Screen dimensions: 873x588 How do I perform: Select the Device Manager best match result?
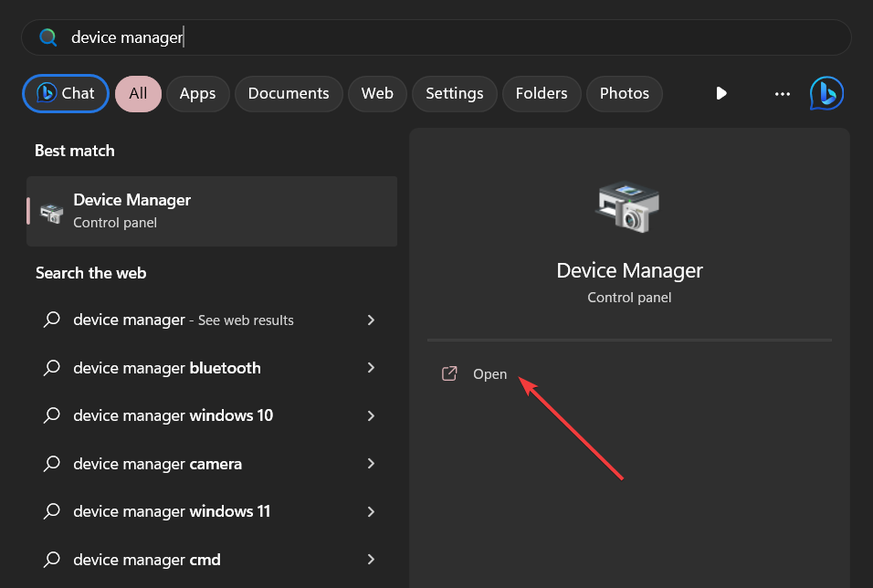pyautogui.click(x=212, y=211)
